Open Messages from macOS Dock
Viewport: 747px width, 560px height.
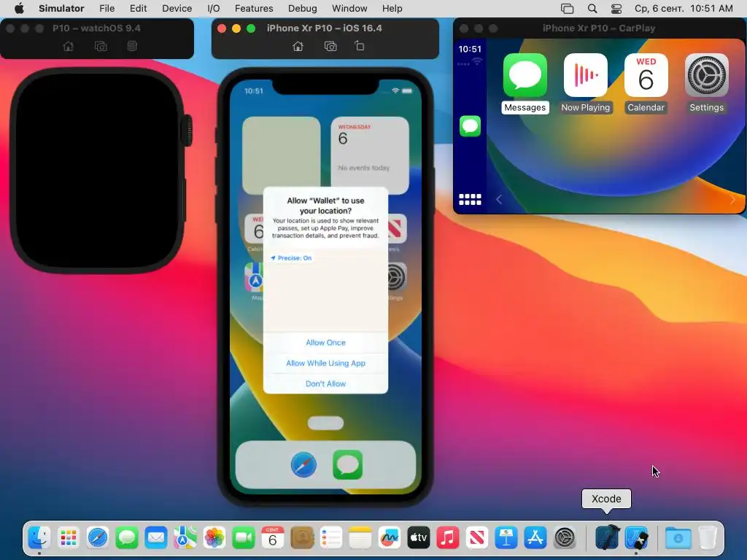(x=127, y=538)
